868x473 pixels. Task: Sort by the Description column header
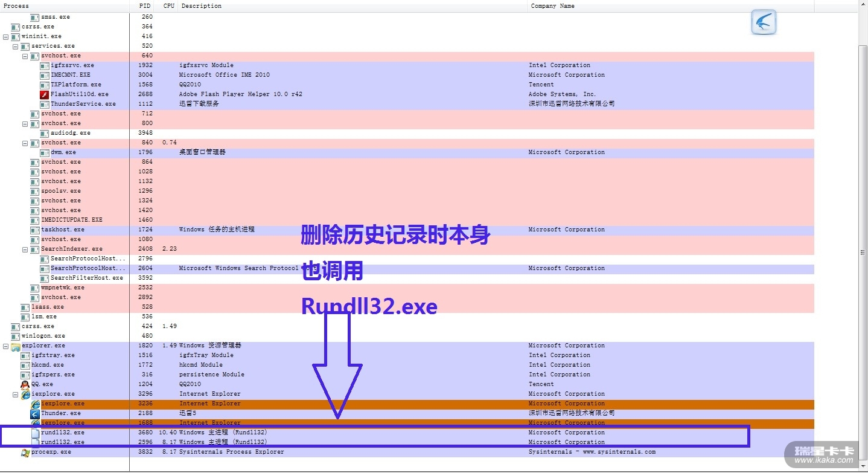[353, 6]
